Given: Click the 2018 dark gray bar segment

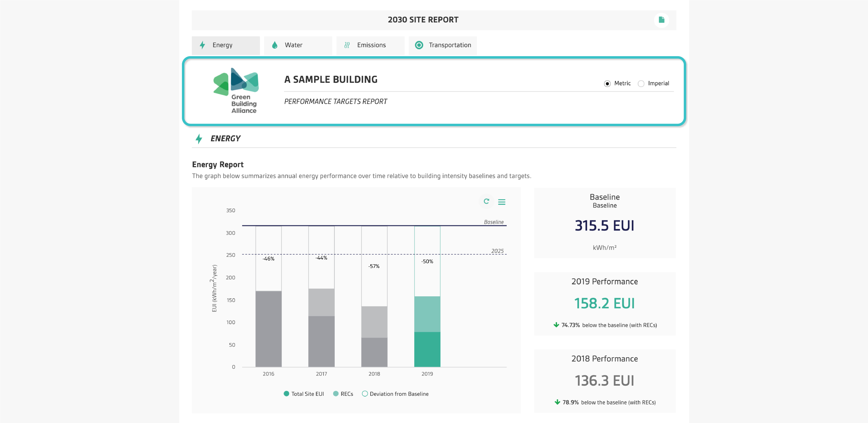Looking at the screenshot, I should (x=374, y=352).
